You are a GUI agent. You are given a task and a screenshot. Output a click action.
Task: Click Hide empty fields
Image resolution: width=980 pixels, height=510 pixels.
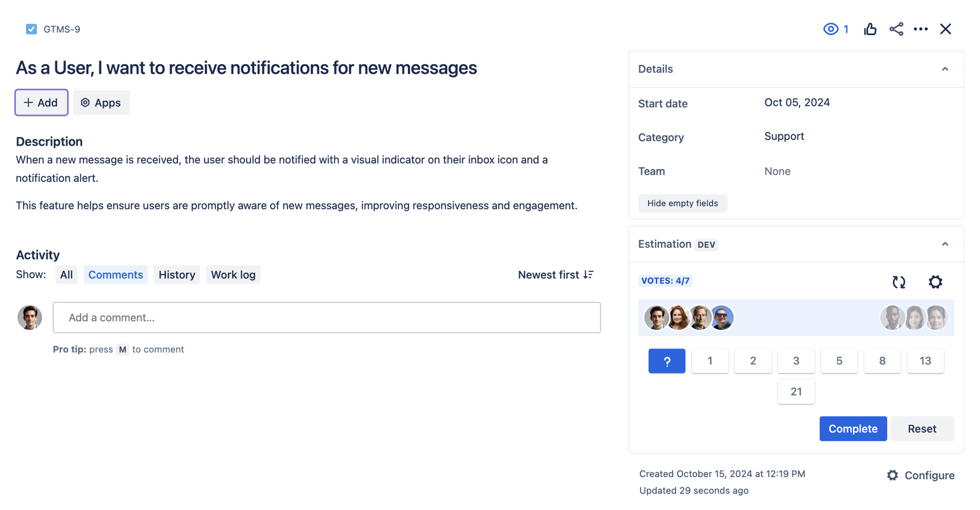pos(682,203)
